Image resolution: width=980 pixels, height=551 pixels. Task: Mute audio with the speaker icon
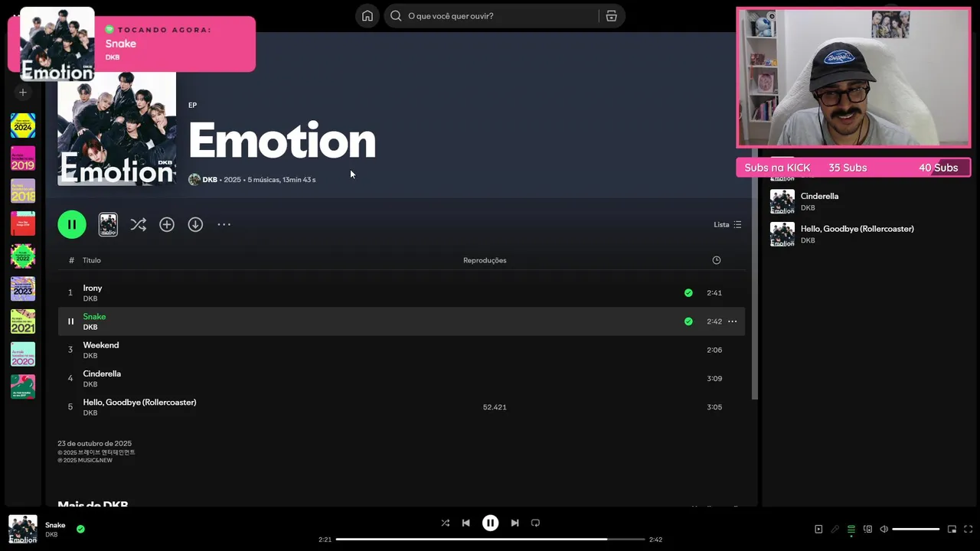click(884, 529)
